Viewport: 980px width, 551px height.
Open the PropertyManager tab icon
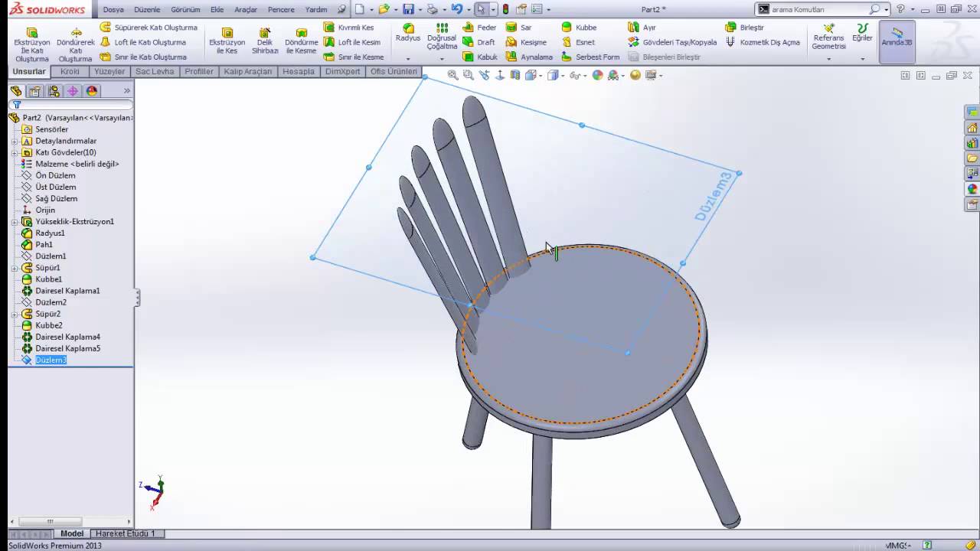pyautogui.click(x=34, y=90)
